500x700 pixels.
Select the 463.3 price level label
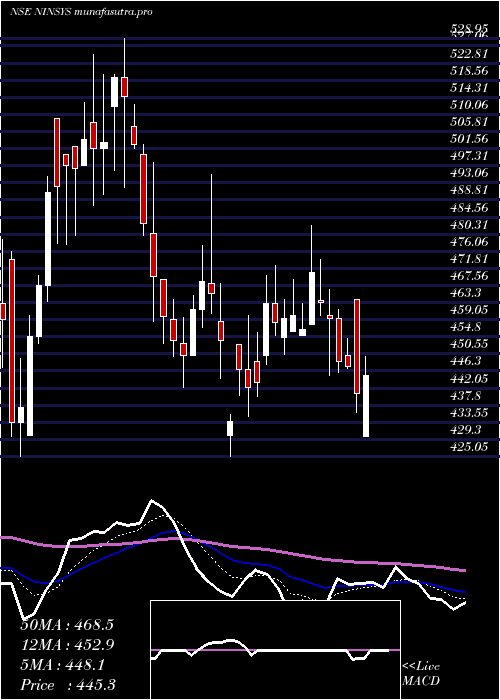(465, 292)
